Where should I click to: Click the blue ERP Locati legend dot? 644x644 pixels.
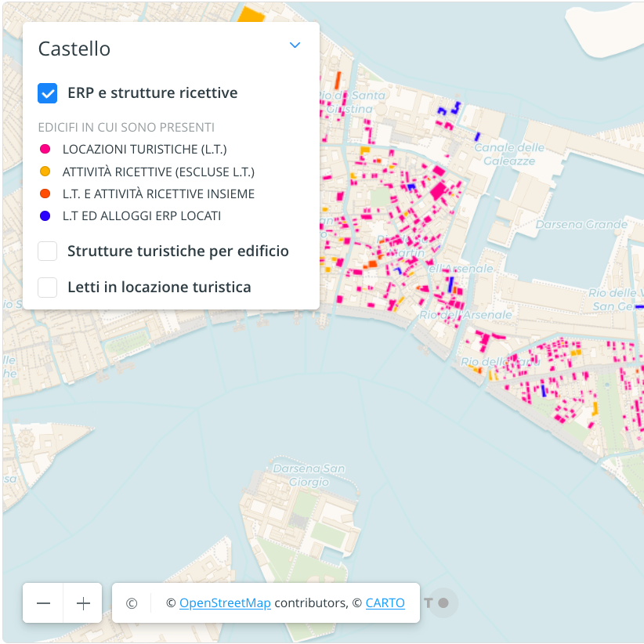(x=45, y=215)
